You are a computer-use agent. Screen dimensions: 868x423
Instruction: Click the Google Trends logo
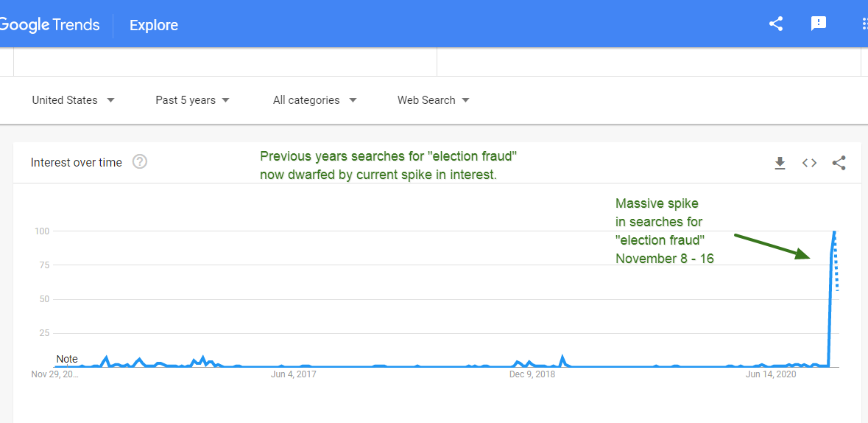tap(49, 24)
